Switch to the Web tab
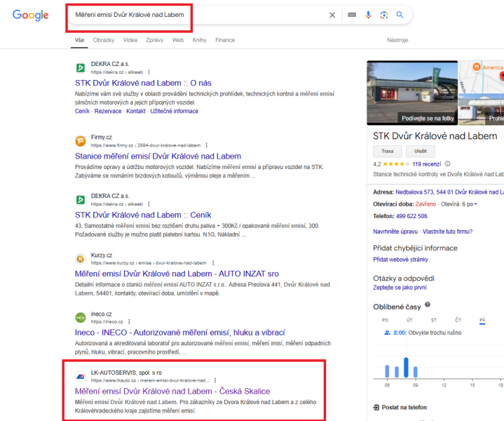The image size is (504, 421). (x=178, y=40)
